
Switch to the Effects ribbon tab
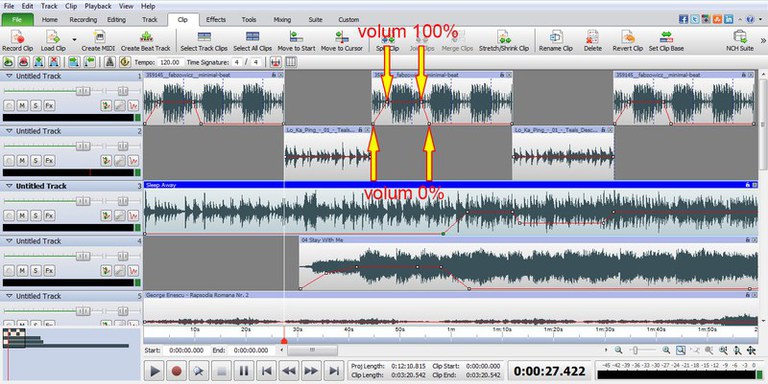coord(216,20)
